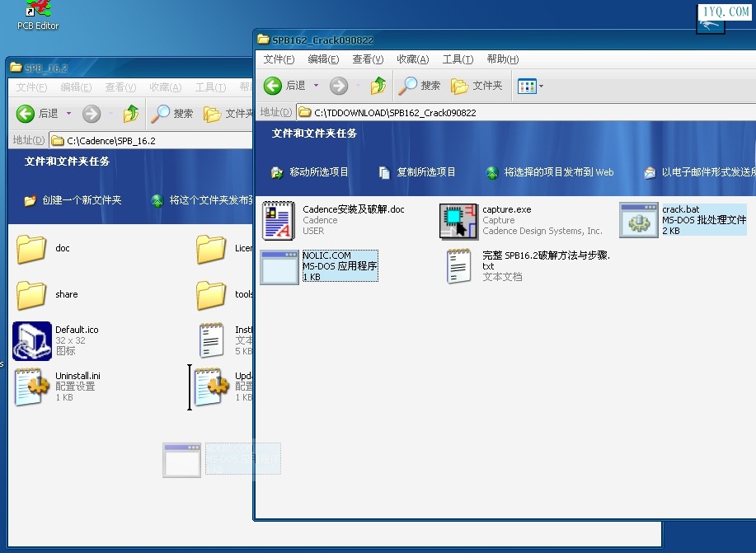This screenshot has width=756, height=553.
Task: Expand Back history dropdown in SPB_16.2 window
Action: click(x=69, y=114)
